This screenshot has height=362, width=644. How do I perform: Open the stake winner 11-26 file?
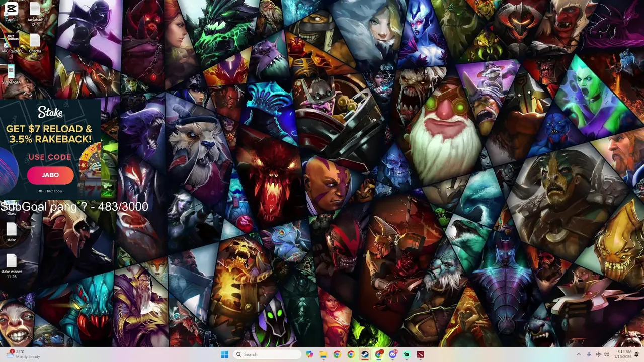(x=11, y=266)
